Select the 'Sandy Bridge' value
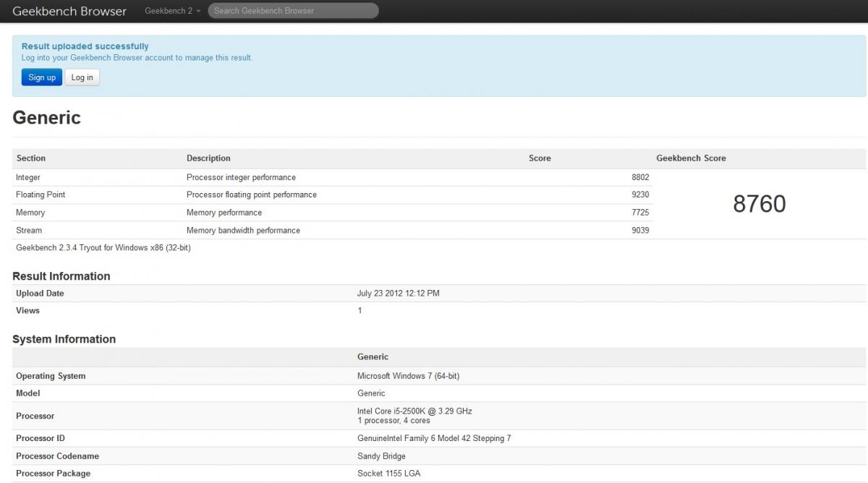This screenshot has height=483, width=868. point(381,456)
